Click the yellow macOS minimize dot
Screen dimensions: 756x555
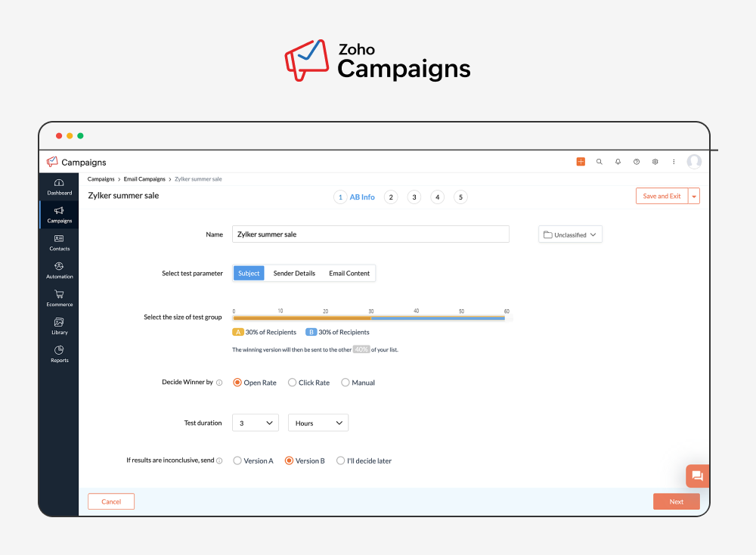tap(70, 136)
